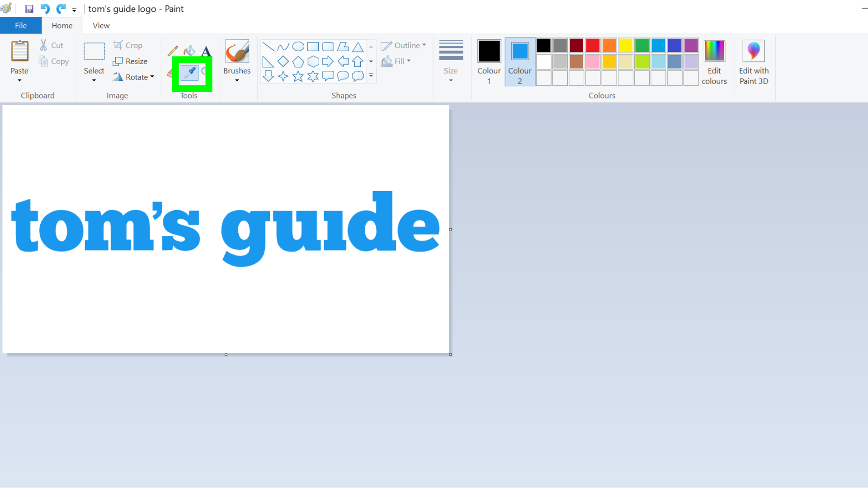This screenshot has width=868, height=488.
Task: Click the Home tab in ribbon
Action: [62, 25]
